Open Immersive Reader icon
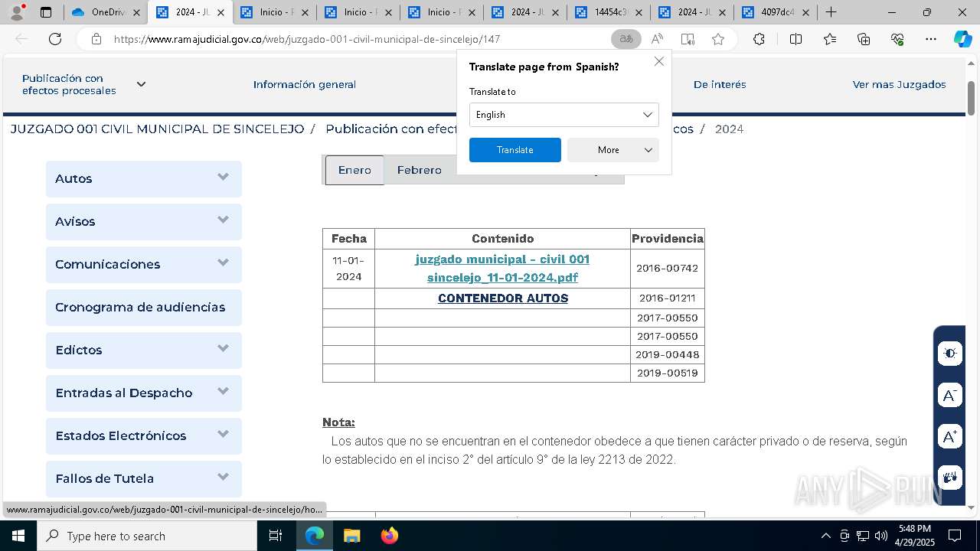The width and height of the screenshot is (980, 551). click(x=688, y=39)
